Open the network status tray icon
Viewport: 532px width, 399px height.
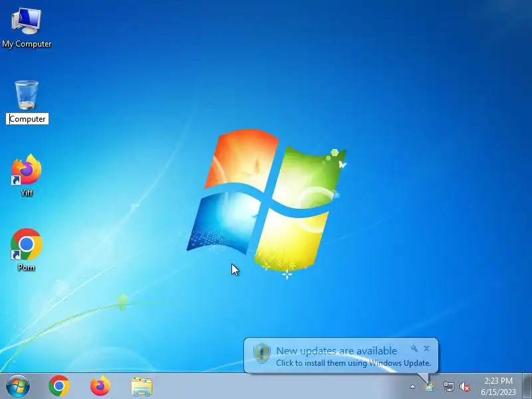coord(448,386)
